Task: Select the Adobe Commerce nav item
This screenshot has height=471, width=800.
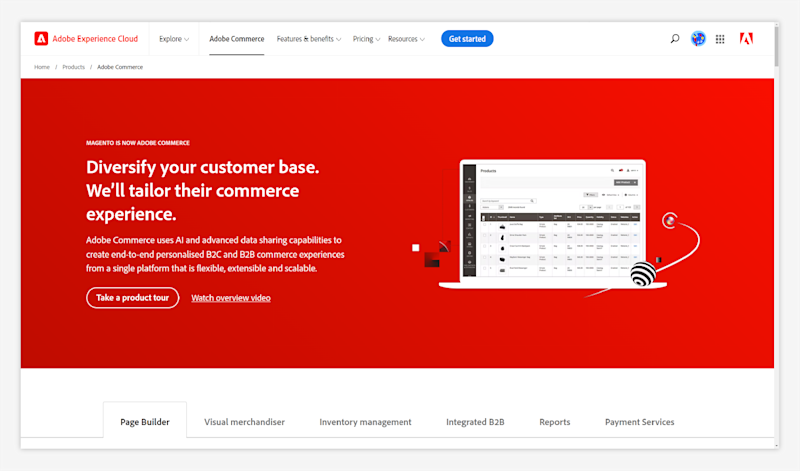Action: [x=237, y=39]
